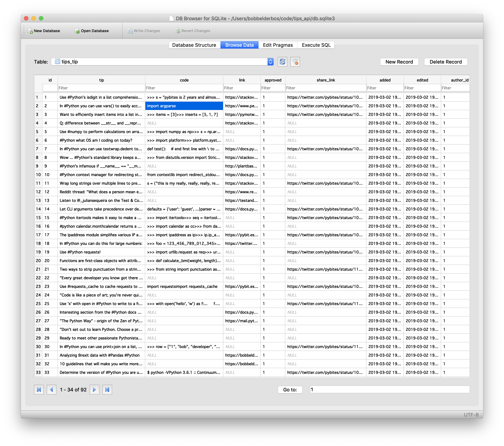Click the Open Database toolbar icon
This screenshot has width=504, height=446.
(77, 31)
